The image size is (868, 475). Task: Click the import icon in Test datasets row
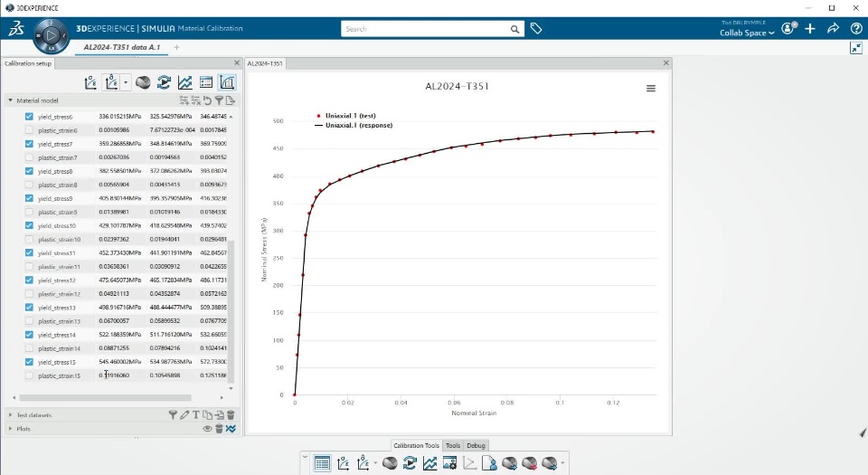click(219, 414)
